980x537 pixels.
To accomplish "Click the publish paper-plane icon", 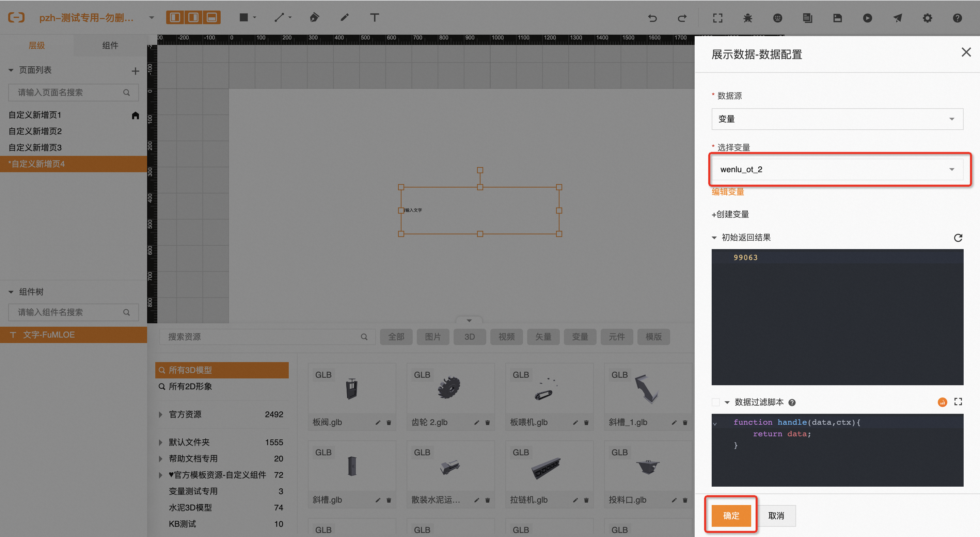I will click(898, 18).
